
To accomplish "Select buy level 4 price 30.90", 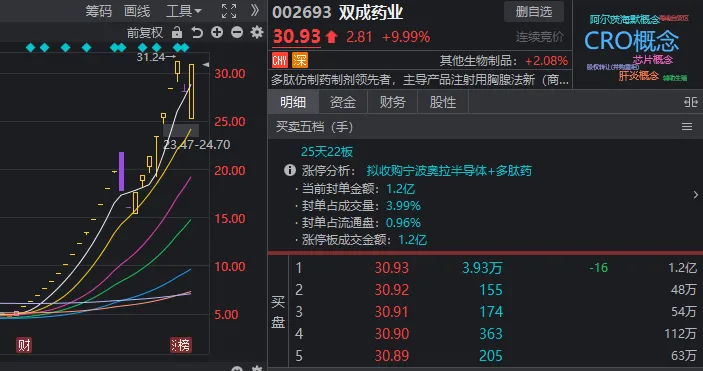I will pyautogui.click(x=392, y=334).
